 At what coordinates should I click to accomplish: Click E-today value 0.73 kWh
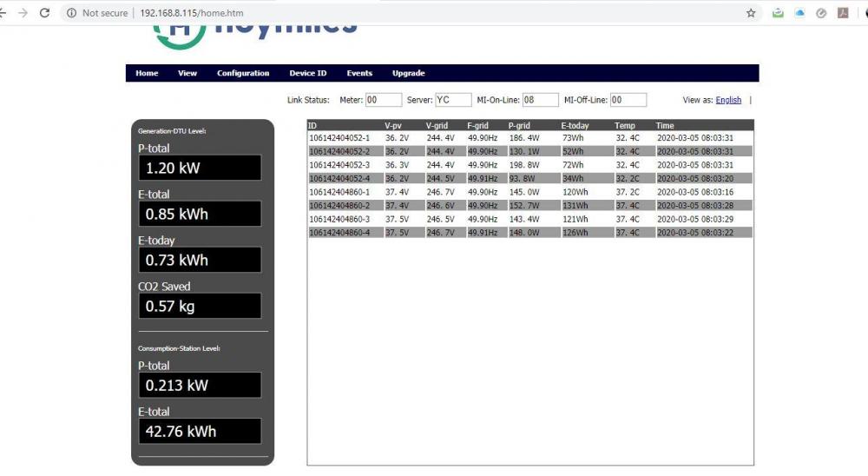tap(200, 260)
